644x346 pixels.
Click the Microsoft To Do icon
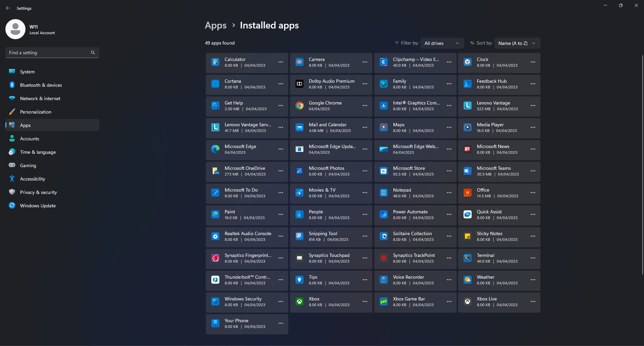[215, 193]
